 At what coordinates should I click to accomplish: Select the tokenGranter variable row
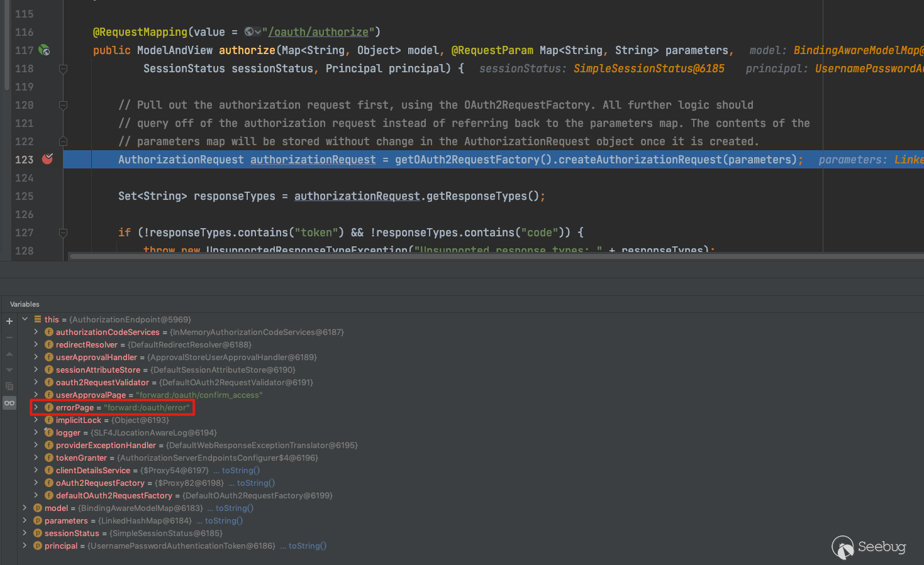tap(81, 458)
